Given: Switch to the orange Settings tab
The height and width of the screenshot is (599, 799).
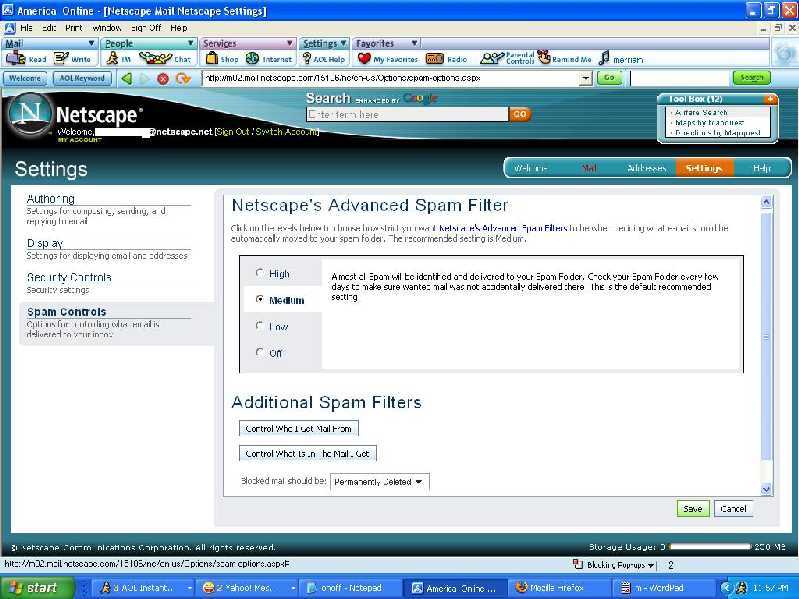Looking at the screenshot, I should click(704, 168).
